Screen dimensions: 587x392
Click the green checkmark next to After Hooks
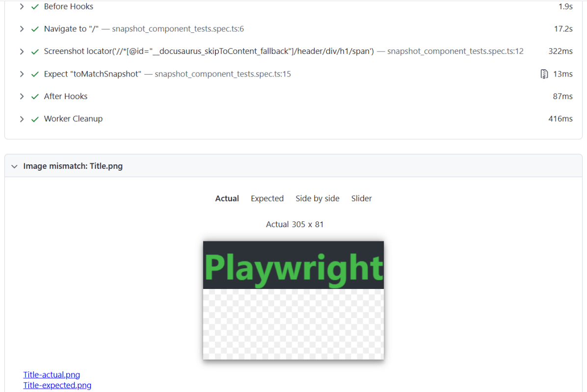point(35,97)
